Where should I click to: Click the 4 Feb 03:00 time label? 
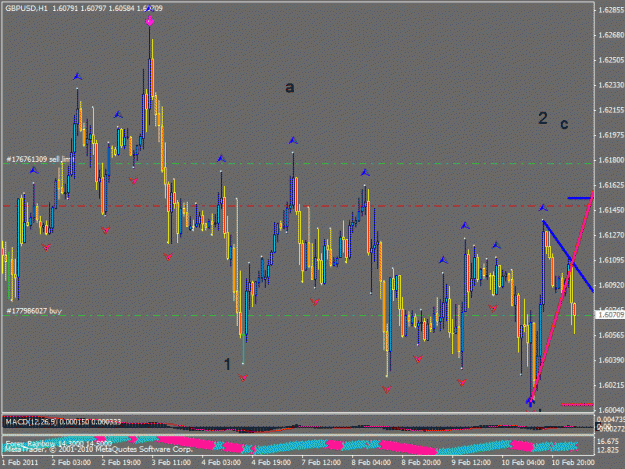tap(221, 462)
